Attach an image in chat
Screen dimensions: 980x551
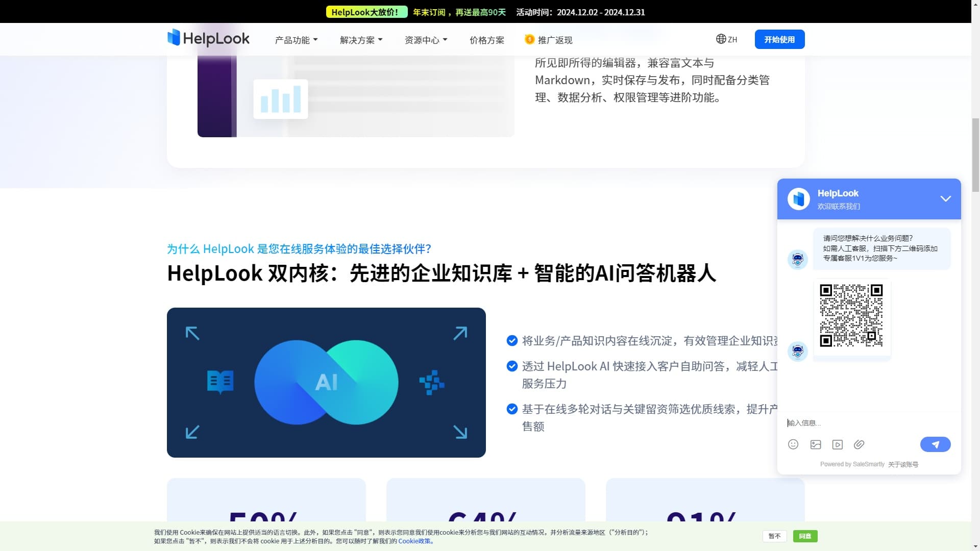[815, 444]
